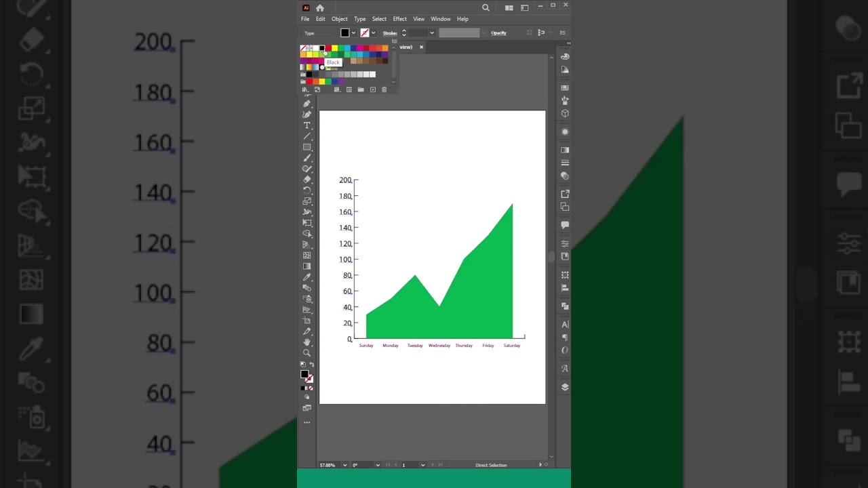The height and width of the screenshot is (488, 868).
Task: Toggle the change screen mode icon
Action: point(307,408)
